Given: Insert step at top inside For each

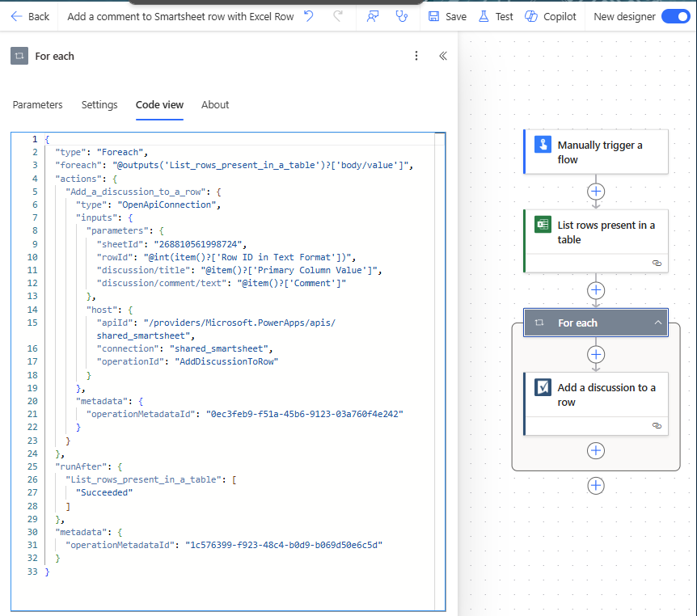Looking at the screenshot, I should 596,355.
